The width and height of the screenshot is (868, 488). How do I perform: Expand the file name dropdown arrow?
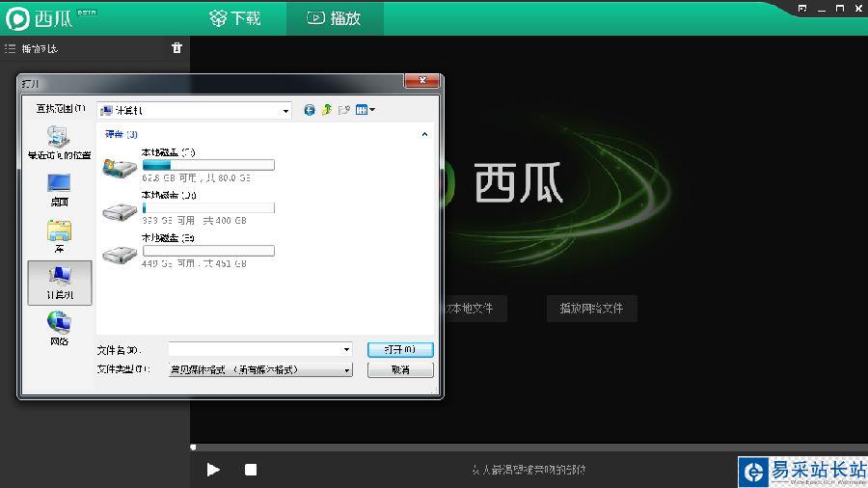[x=346, y=350]
